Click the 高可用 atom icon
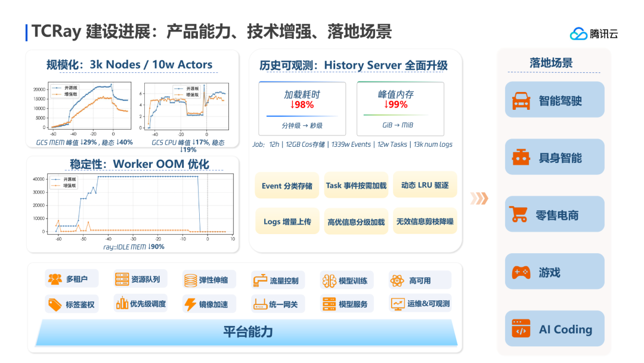Image resolution: width=644 pixels, height=363 pixels. [397, 281]
